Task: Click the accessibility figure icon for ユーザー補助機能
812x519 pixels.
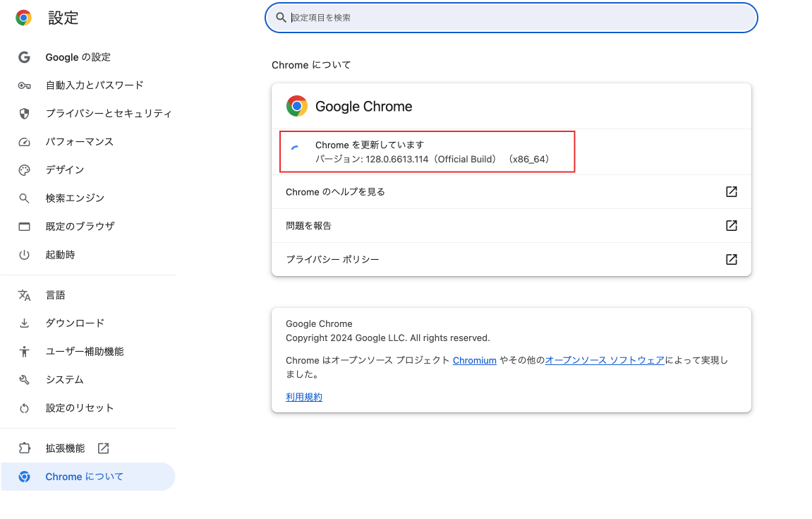Action: click(x=25, y=352)
